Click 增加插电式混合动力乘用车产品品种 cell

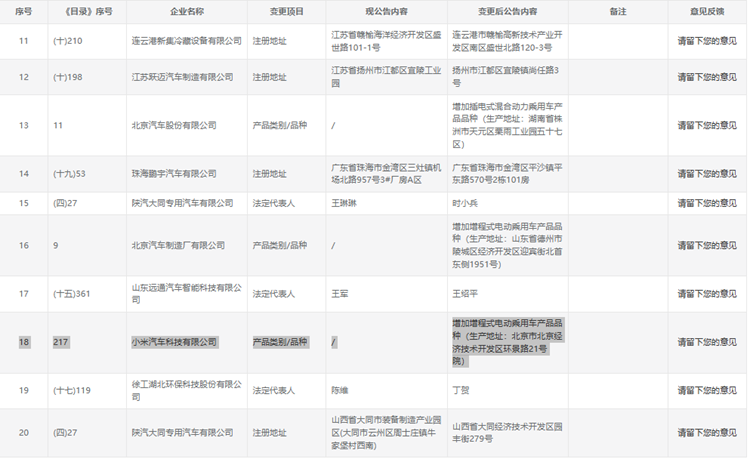507,125
